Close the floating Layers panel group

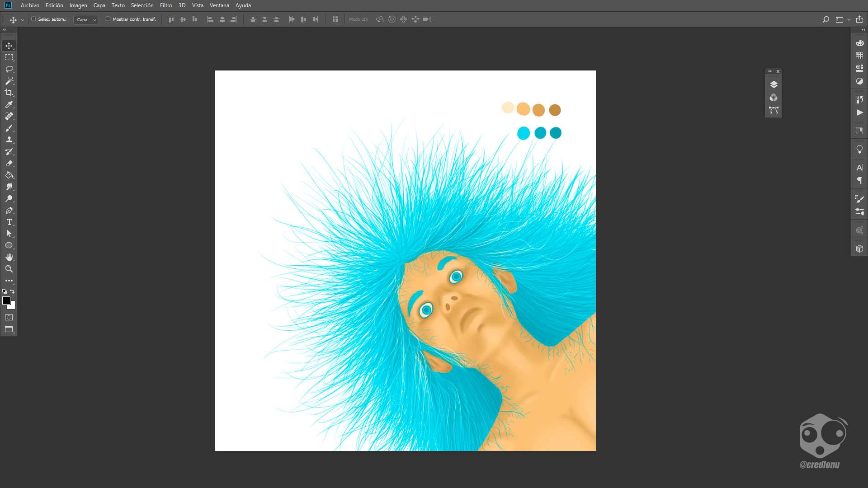(x=778, y=71)
